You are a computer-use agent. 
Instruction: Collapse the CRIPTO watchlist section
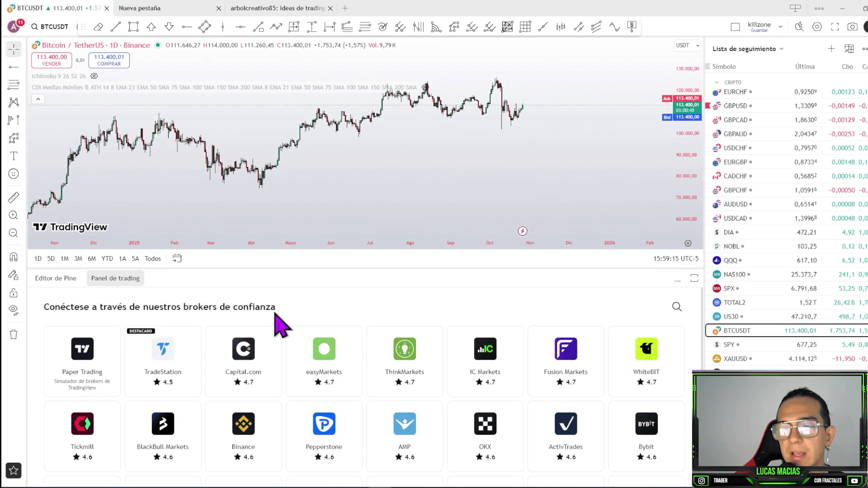[717, 82]
